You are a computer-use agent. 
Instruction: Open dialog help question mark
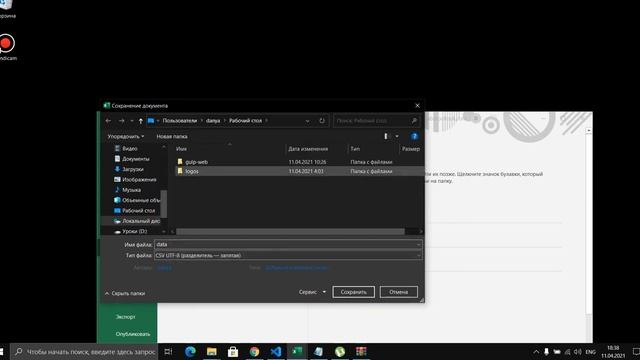pyautogui.click(x=414, y=136)
